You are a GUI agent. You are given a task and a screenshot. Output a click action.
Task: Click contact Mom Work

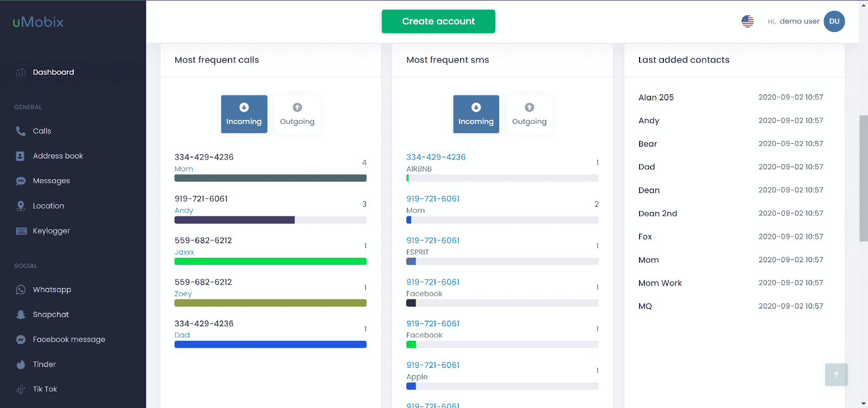click(x=660, y=283)
